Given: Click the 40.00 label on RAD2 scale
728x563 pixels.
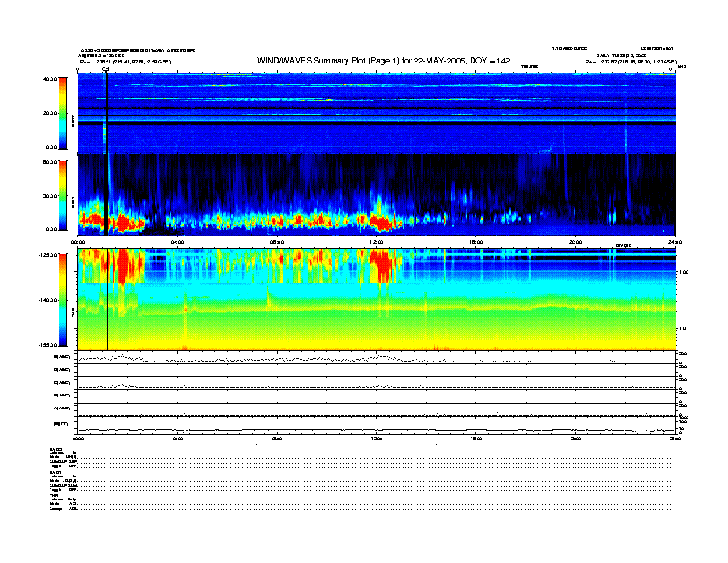Looking at the screenshot, I should (x=51, y=79).
